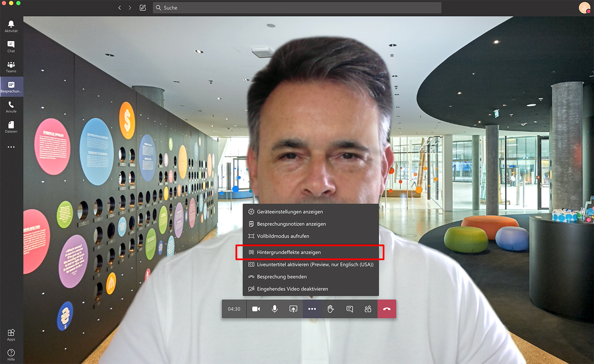This screenshot has height=364, width=594.
Task: Select Besprechungsnotizen anzeigen menu item
Action: click(x=311, y=224)
